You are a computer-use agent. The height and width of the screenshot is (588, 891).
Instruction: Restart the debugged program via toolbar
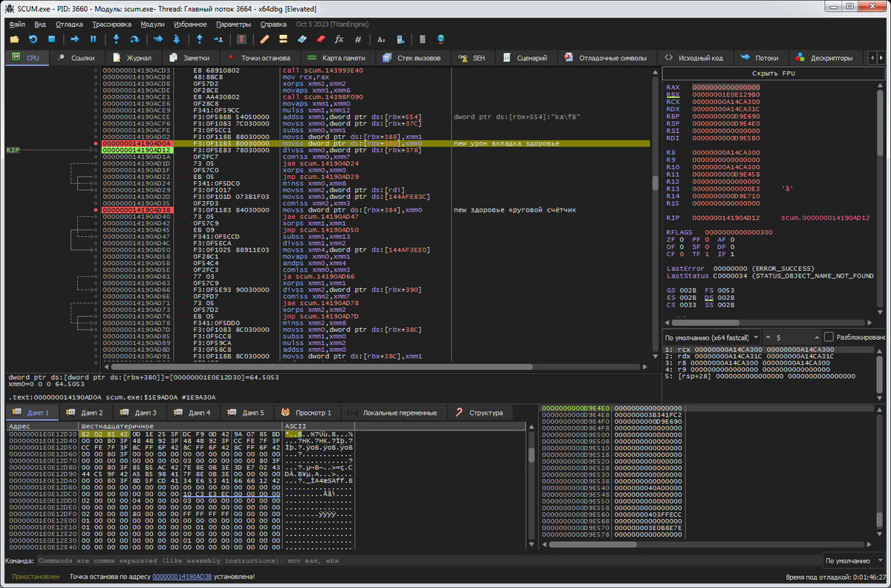point(33,39)
